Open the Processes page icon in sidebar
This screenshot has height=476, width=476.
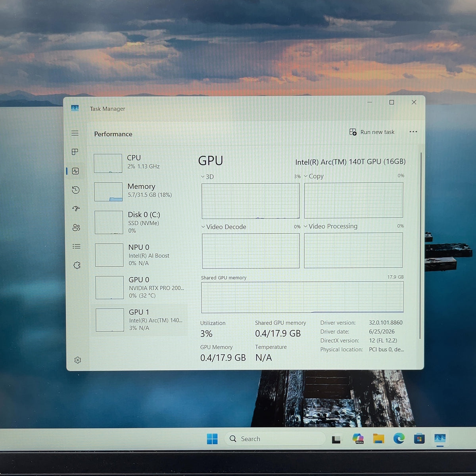75,152
